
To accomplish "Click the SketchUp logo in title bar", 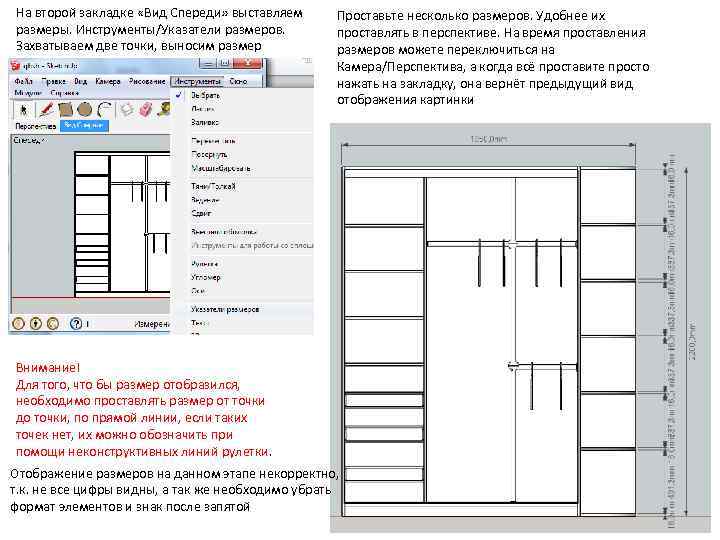I will pyautogui.click(x=16, y=66).
